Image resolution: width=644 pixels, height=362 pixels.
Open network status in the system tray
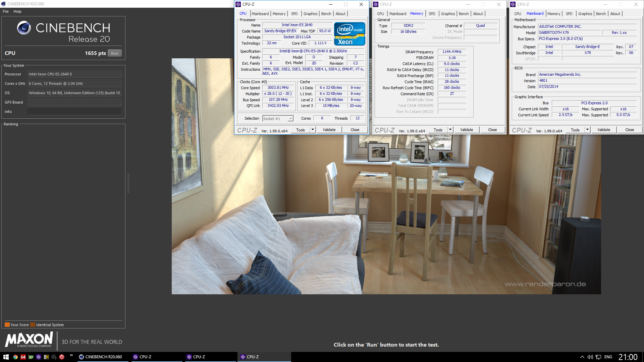point(598,357)
